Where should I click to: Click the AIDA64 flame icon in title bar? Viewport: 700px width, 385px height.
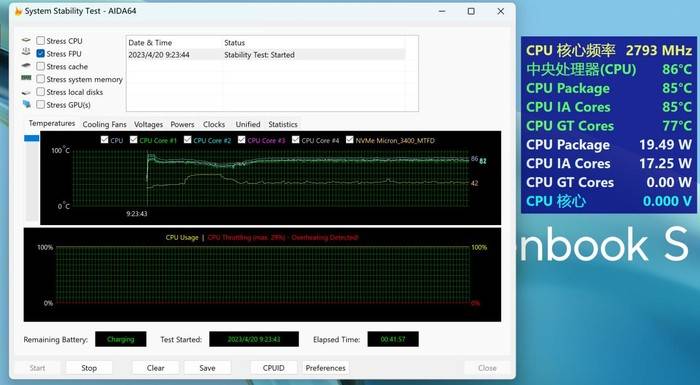click(x=18, y=11)
